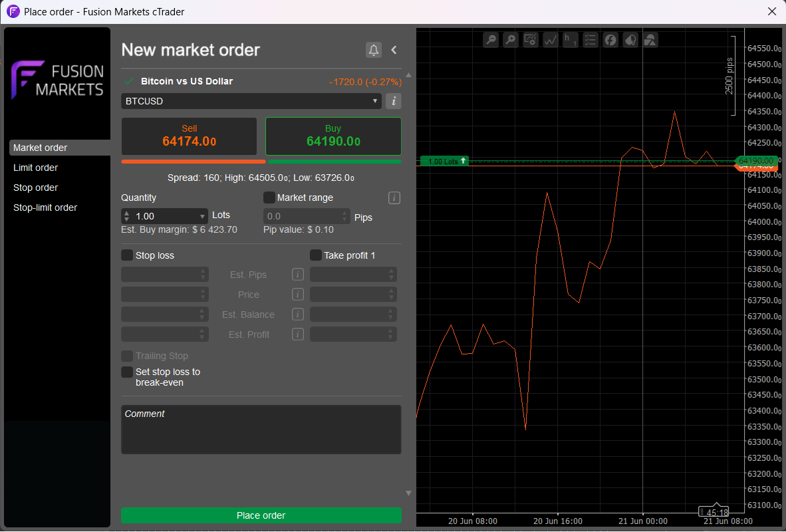Click the 1.00 Lots order marker on the chart
This screenshot has height=532, width=786.
[444, 162]
